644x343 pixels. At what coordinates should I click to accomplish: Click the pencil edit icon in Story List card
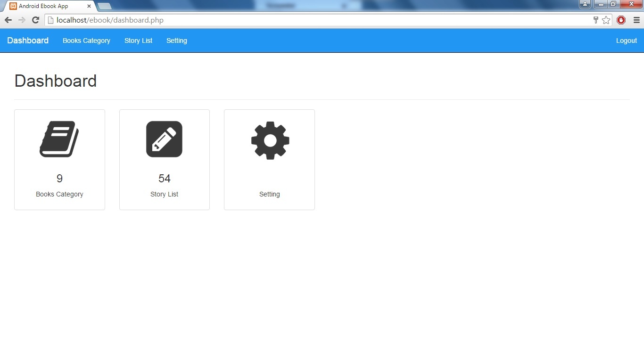pyautogui.click(x=164, y=139)
